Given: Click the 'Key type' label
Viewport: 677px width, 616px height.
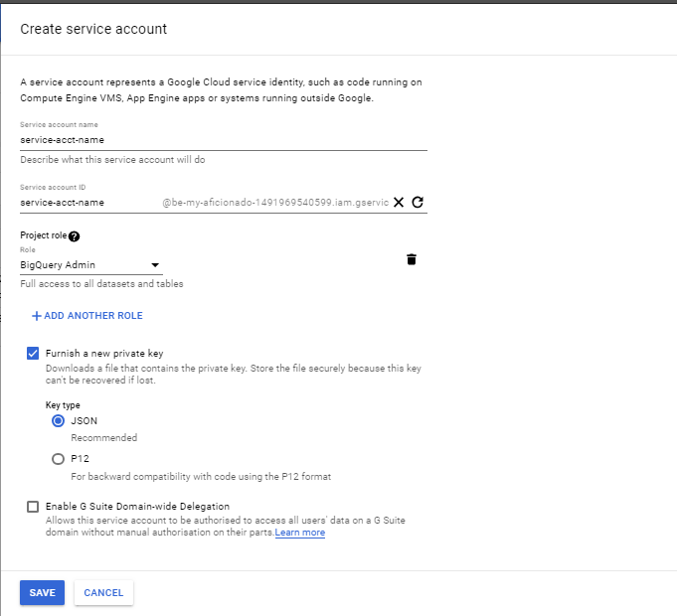Looking at the screenshot, I should pos(63,405).
